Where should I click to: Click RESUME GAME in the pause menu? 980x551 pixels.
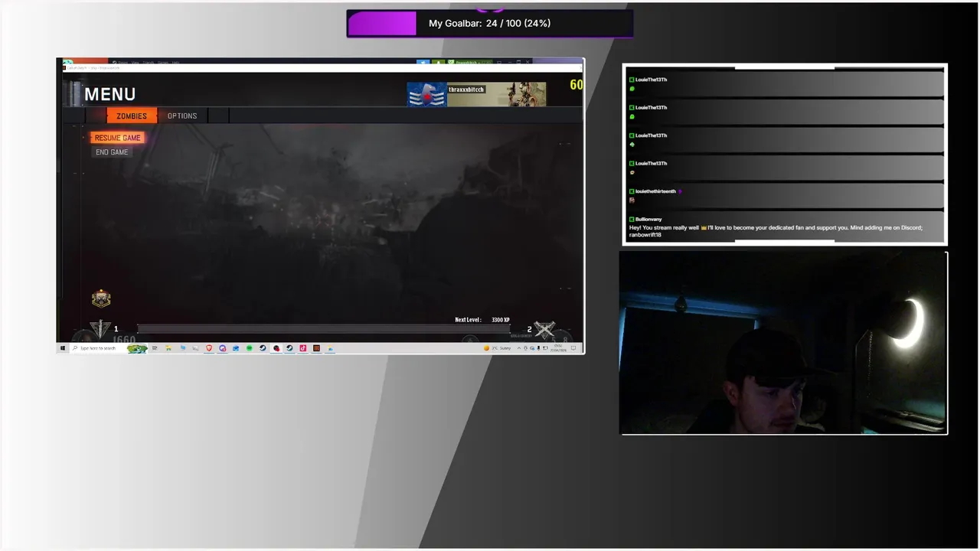pos(117,138)
